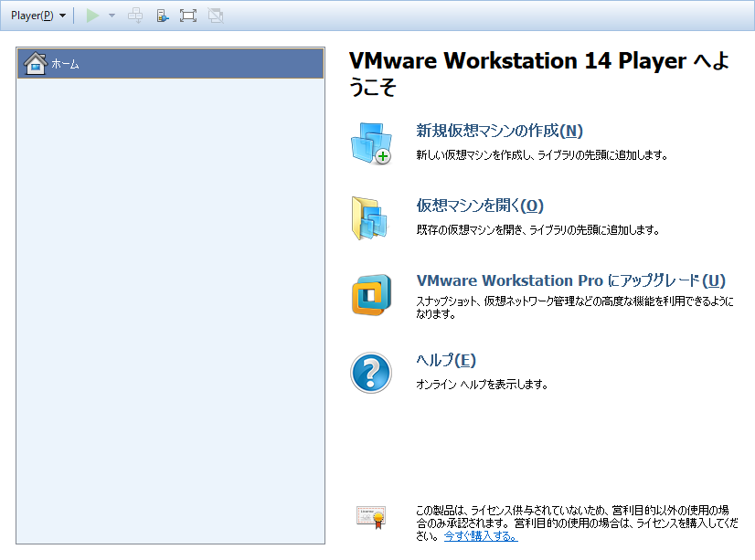Click the new virtual machine icon with plus
The image size is (755, 560).
[x=371, y=143]
